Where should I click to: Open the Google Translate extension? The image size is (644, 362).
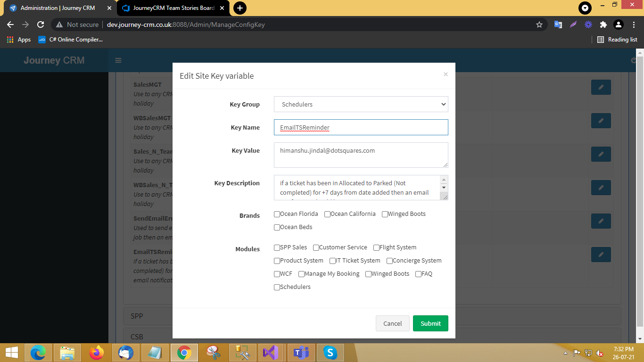click(558, 25)
